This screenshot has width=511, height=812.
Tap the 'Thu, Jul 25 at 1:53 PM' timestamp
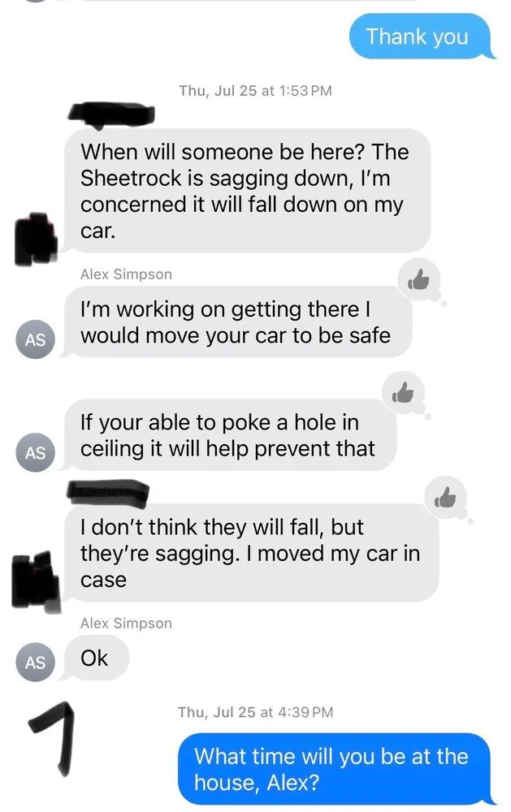pyautogui.click(x=255, y=91)
